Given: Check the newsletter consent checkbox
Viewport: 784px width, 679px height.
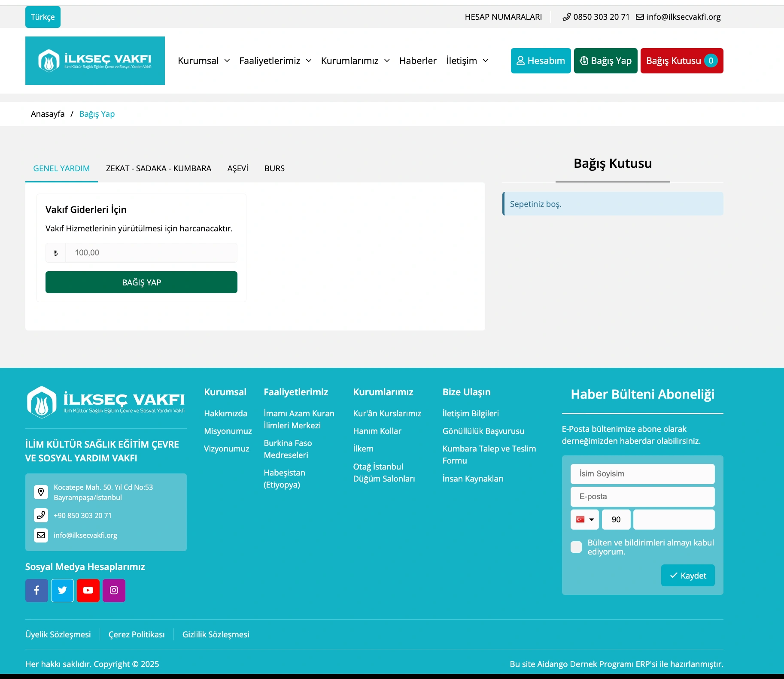Looking at the screenshot, I should 576,547.
